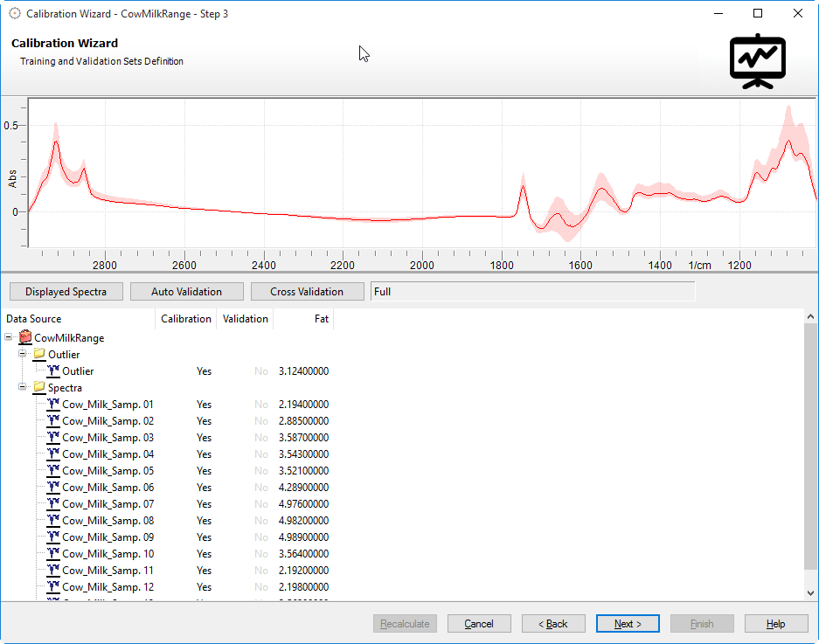The height and width of the screenshot is (644, 819).
Task: Collapse the CowMilkRange tree node
Action: 9,337
